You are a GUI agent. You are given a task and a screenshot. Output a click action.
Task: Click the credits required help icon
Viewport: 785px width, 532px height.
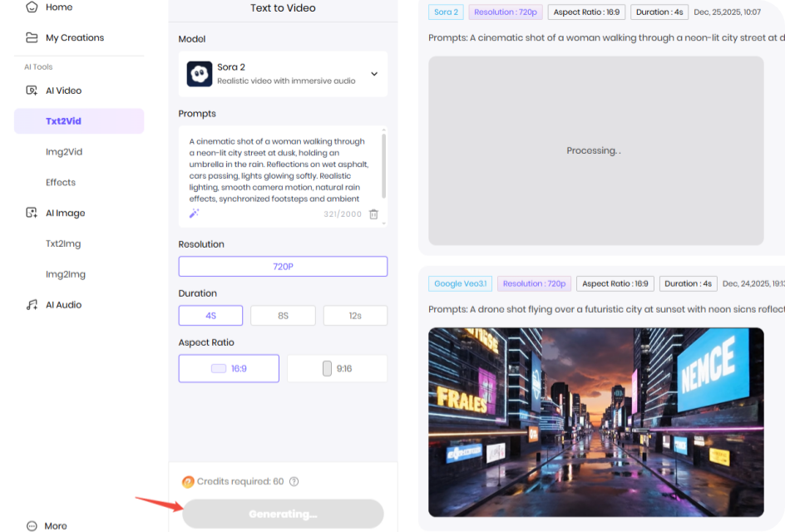pos(294,481)
